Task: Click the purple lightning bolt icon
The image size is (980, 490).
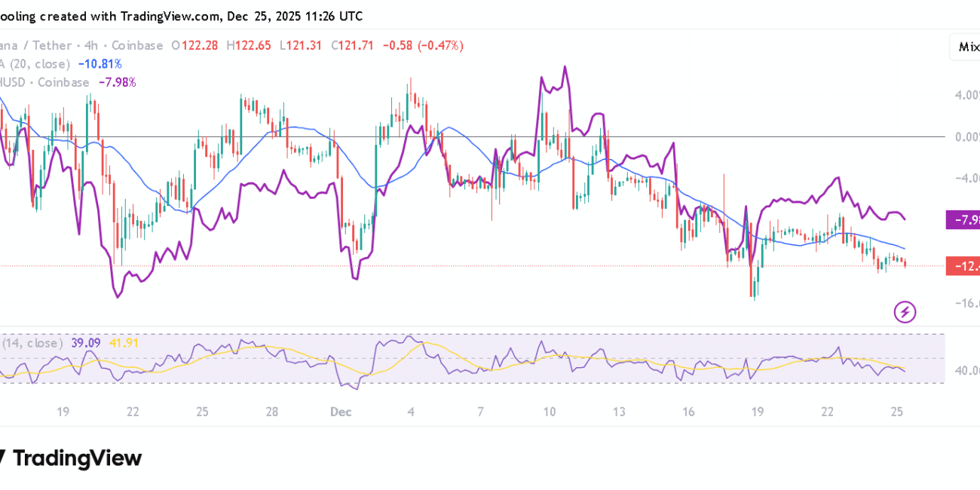Action: (x=905, y=311)
